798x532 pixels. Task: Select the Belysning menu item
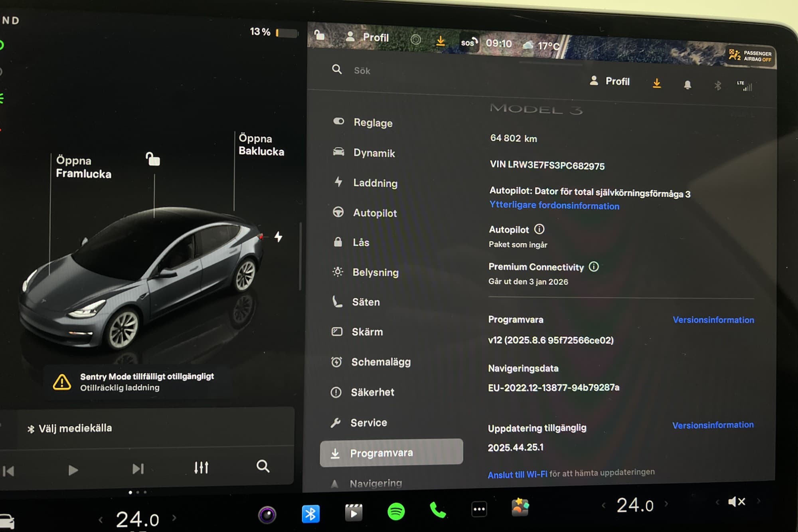point(375,273)
